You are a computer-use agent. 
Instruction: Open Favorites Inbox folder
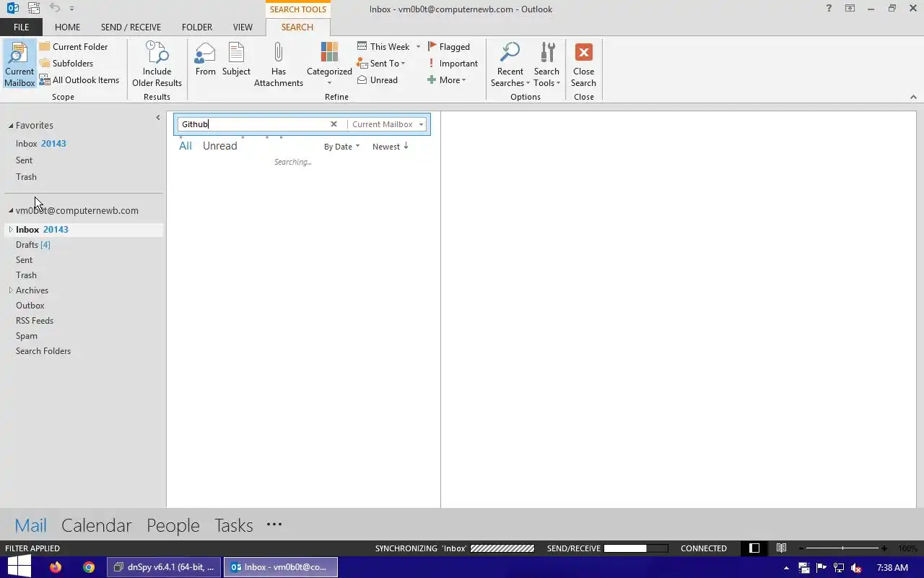pyautogui.click(x=41, y=144)
